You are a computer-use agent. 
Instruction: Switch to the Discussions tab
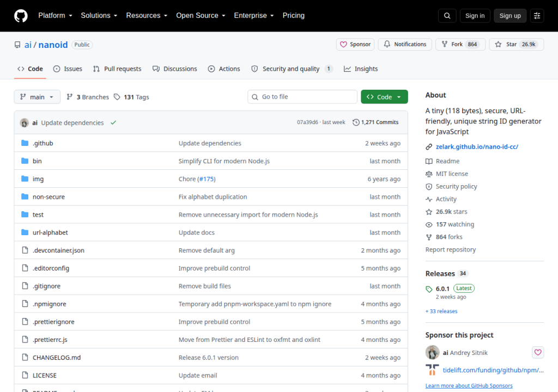(175, 69)
